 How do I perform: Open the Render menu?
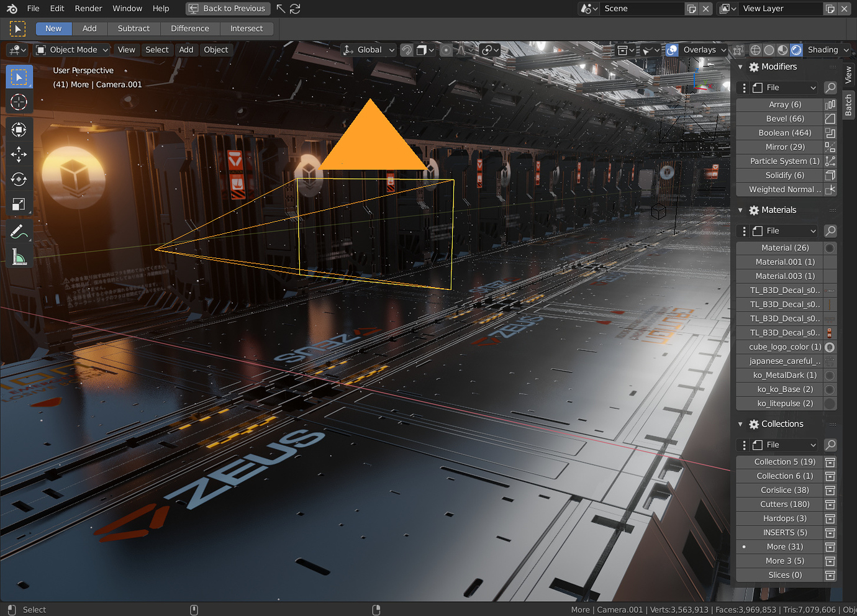(88, 9)
